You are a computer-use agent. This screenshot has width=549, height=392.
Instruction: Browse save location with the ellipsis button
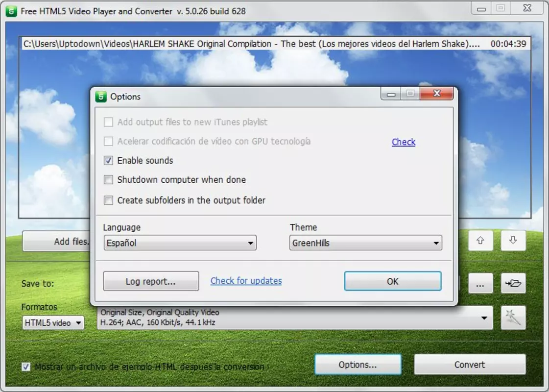point(480,283)
